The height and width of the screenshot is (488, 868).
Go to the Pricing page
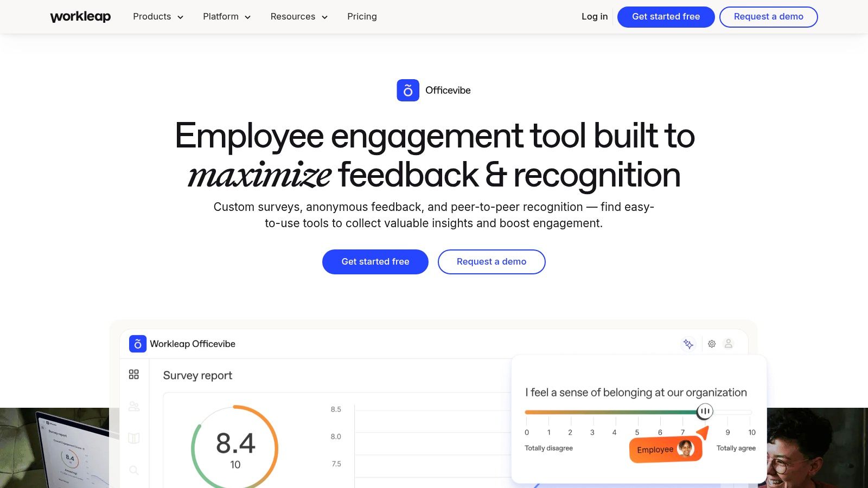(362, 17)
